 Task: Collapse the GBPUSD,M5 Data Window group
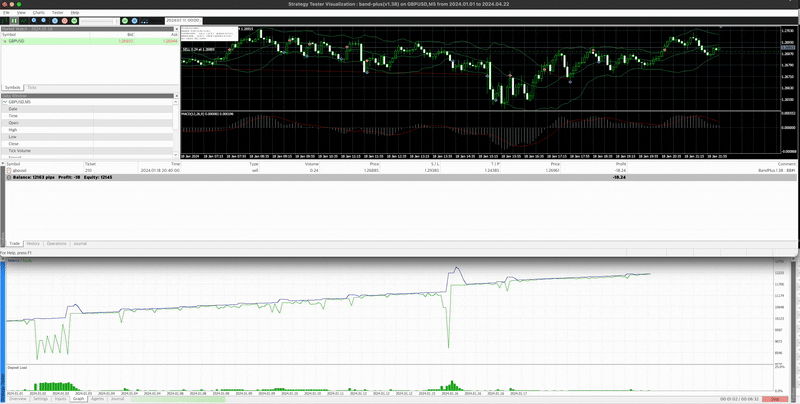pos(5,102)
